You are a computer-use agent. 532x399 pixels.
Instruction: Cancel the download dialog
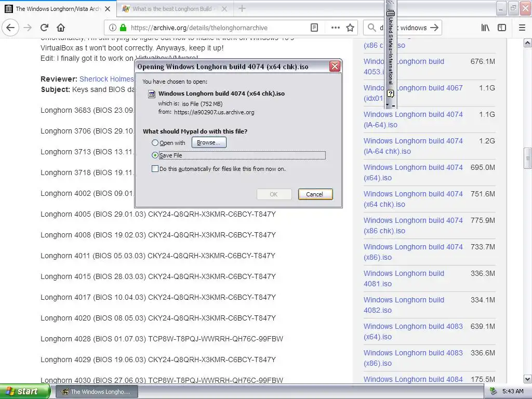point(315,194)
